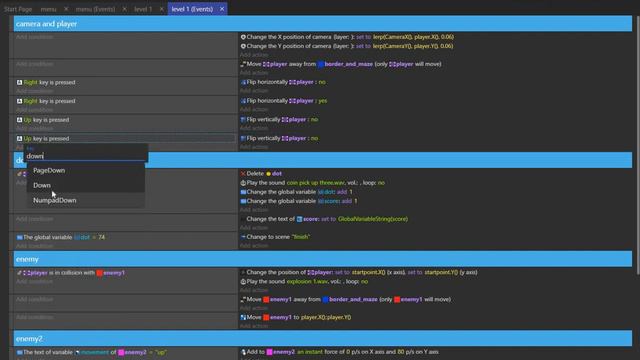640x360 pixels.
Task: Switch to the level 1 scene tab
Action: [143, 9]
